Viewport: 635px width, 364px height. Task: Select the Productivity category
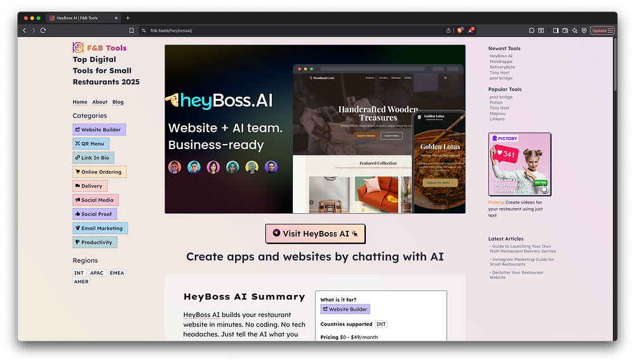(95, 242)
